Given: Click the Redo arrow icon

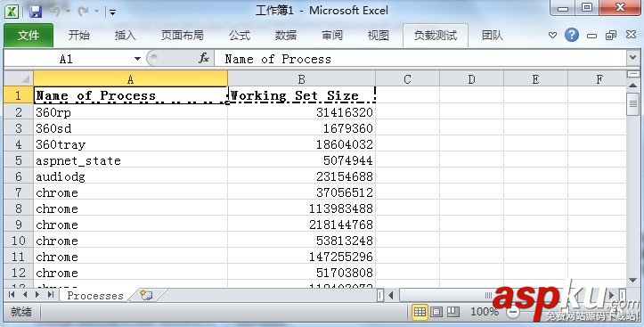Looking at the screenshot, I should [84, 12].
